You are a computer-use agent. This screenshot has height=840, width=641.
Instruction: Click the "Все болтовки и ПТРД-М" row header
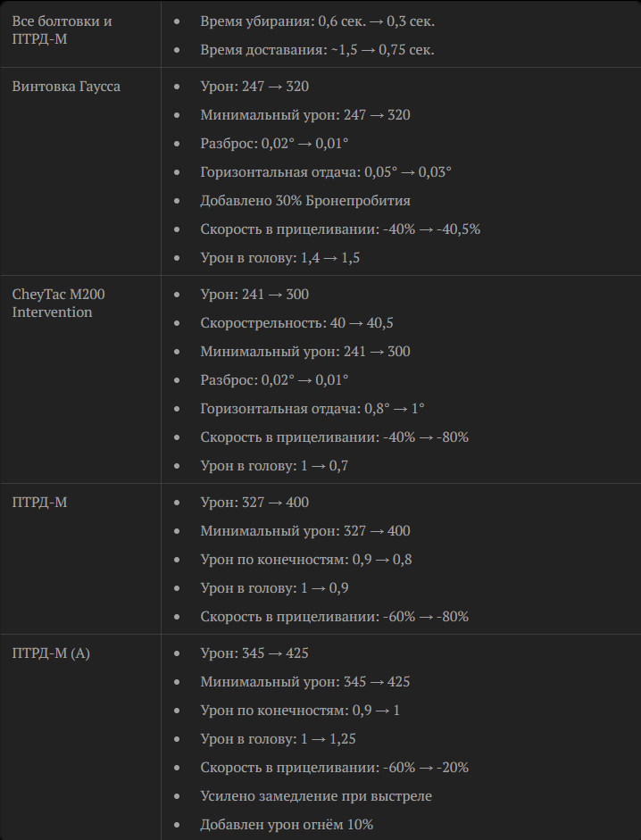tap(62, 29)
